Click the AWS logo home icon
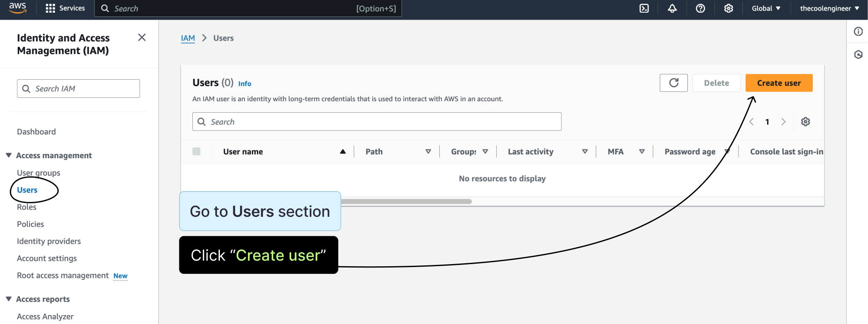Image resolution: width=868 pixels, height=324 pixels. (x=17, y=8)
